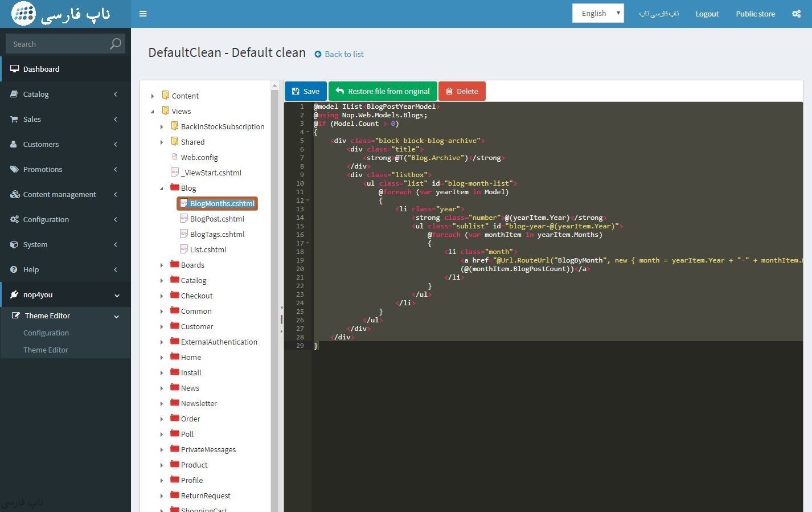Image resolution: width=812 pixels, height=512 pixels.
Task: Click the Catalog book icon in sidebar
Action: 14,94
